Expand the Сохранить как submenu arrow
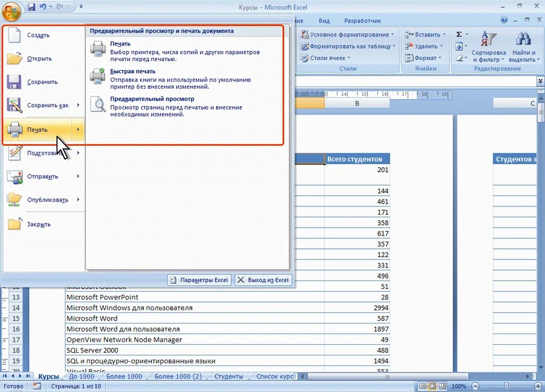 (78, 105)
